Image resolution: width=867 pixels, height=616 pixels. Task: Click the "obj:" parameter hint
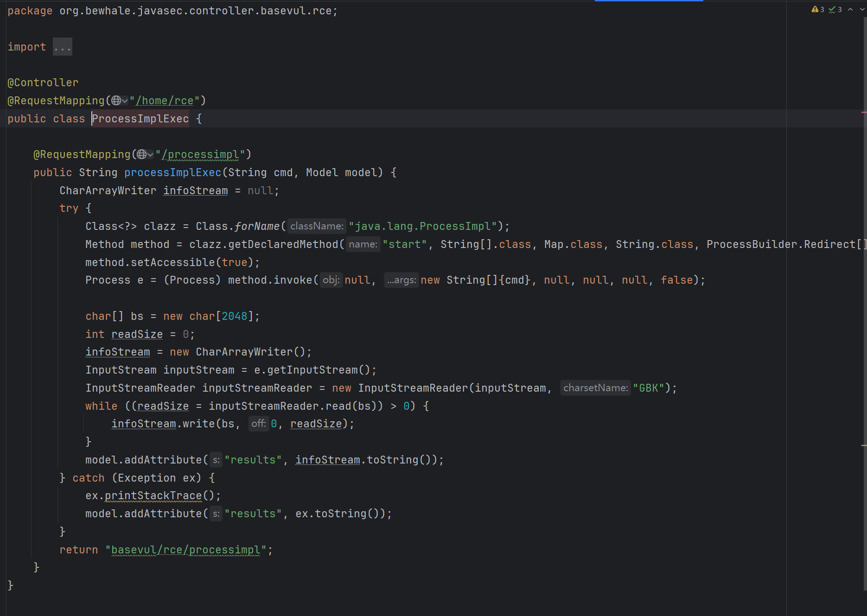point(331,280)
